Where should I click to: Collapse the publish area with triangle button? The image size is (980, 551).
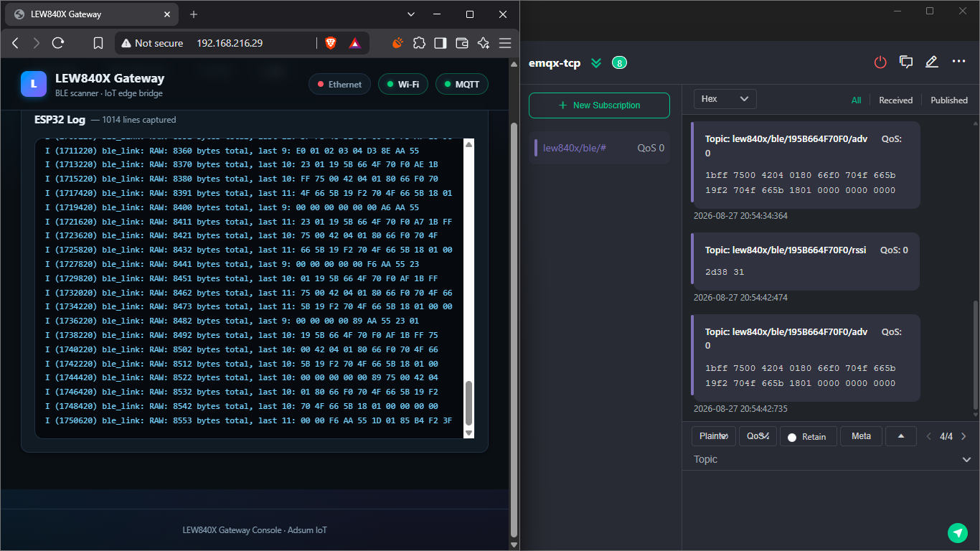point(900,436)
